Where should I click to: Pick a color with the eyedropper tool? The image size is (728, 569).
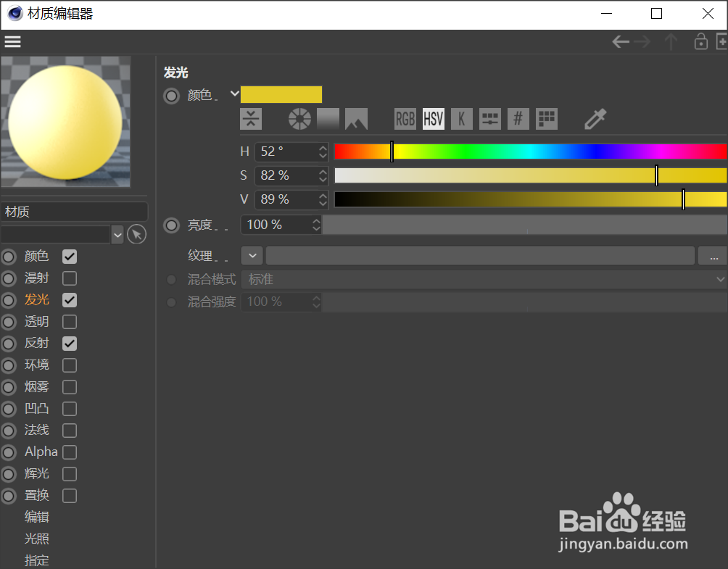click(x=595, y=118)
